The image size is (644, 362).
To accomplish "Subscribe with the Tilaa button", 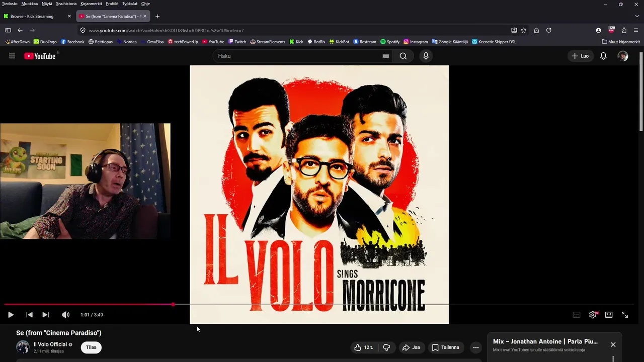I will point(91,347).
